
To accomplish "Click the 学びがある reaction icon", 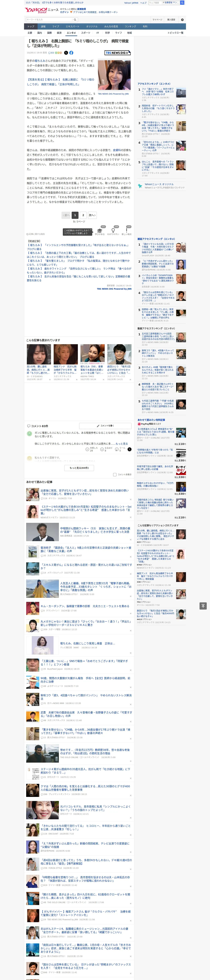I will point(100,230).
